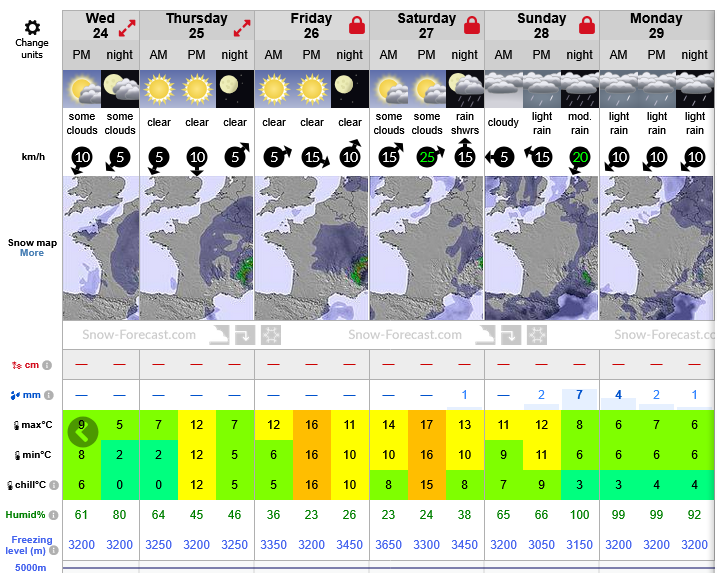This screenshot has width=717, height=573.
Task: Select Saturday night period header
Action: pyautogui.click(x=465, y=55)
